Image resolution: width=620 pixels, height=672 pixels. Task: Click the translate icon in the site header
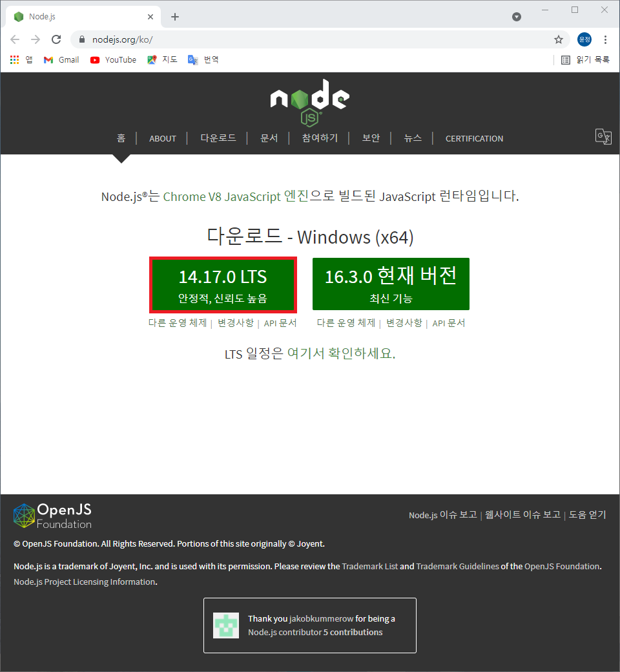[603, 137]
